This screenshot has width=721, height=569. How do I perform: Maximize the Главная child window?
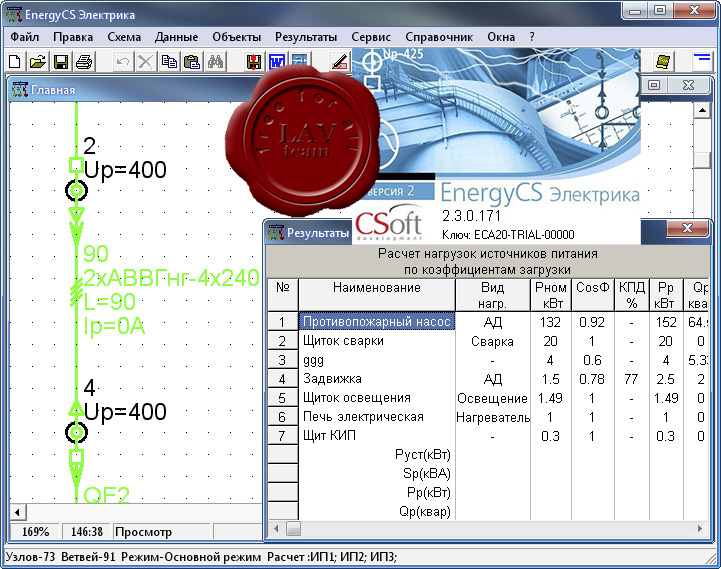pos(654,86)
